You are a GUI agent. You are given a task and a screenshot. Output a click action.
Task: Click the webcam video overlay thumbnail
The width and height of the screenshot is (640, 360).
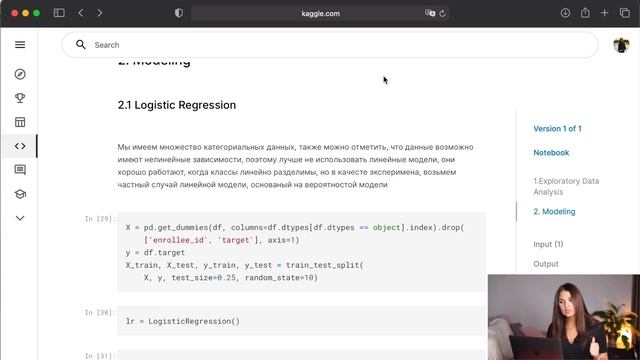point(564,317)
